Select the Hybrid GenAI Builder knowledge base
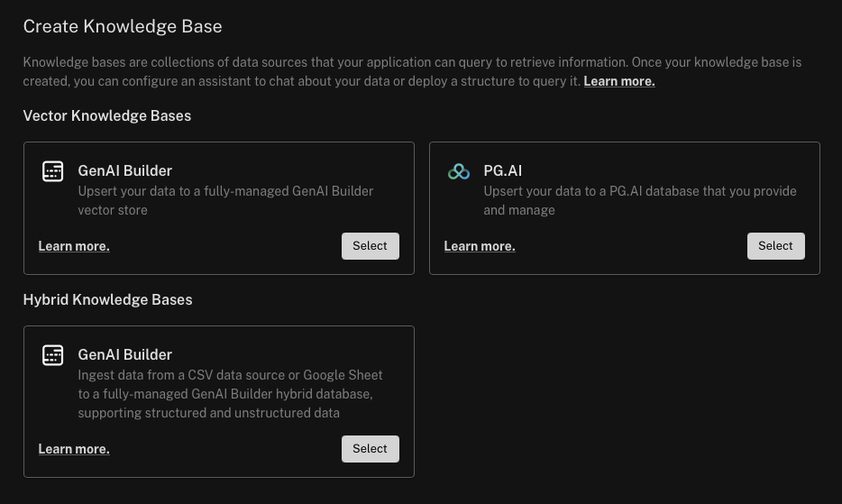The height and width of the screenshot is (504, 842). point(370,449)
